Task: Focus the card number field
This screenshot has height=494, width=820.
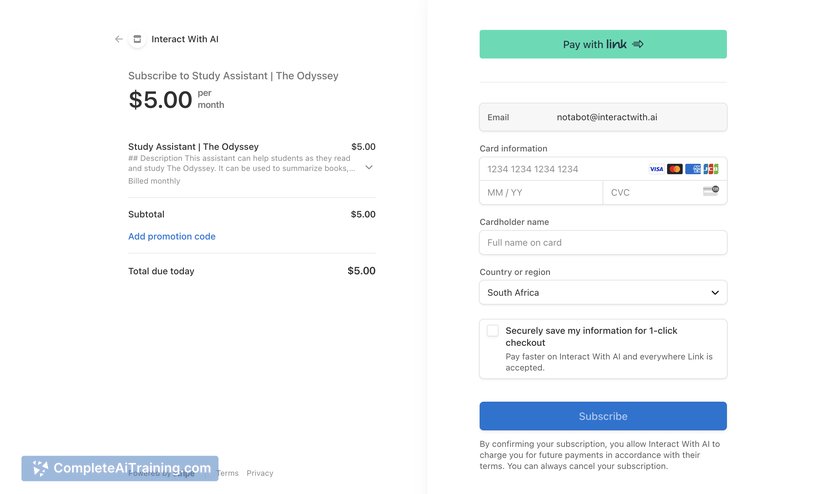Action: coord(603,169)
